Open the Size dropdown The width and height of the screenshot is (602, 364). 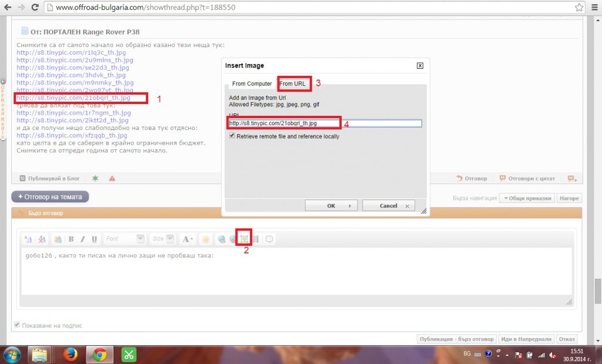click(162, 239)
